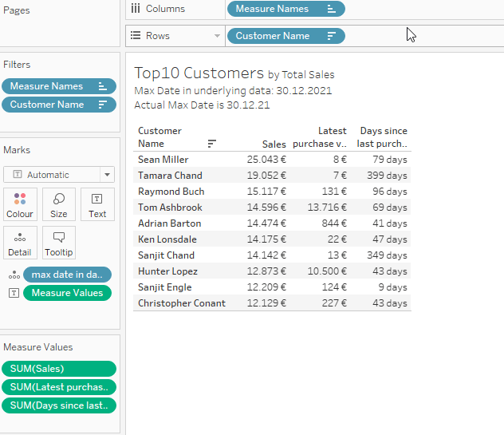Click the Colour marks button
The width and height of the screenshot is (504, 435).
pos(20,204)
